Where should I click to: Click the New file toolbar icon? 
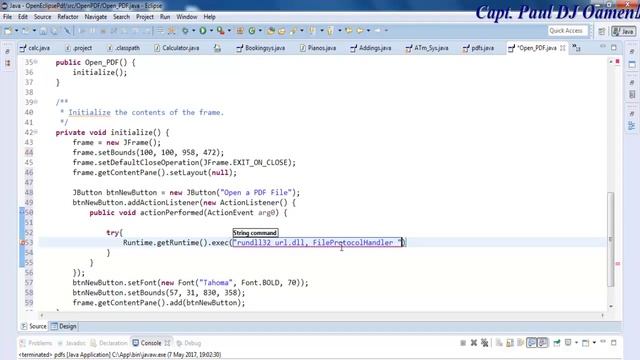coord(8,31)
